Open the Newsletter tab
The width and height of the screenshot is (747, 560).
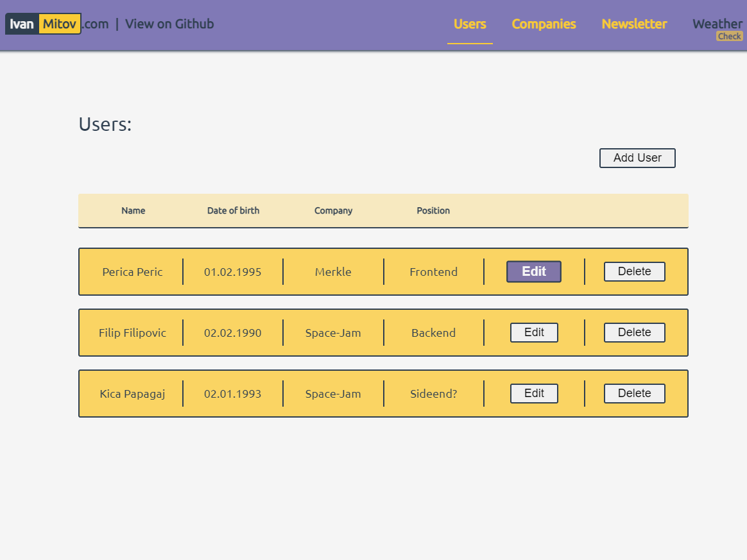(634, 24)
